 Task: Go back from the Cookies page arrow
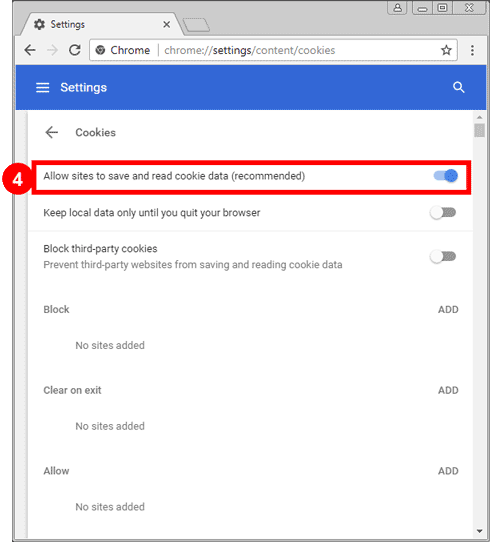(x=52, y=132)
